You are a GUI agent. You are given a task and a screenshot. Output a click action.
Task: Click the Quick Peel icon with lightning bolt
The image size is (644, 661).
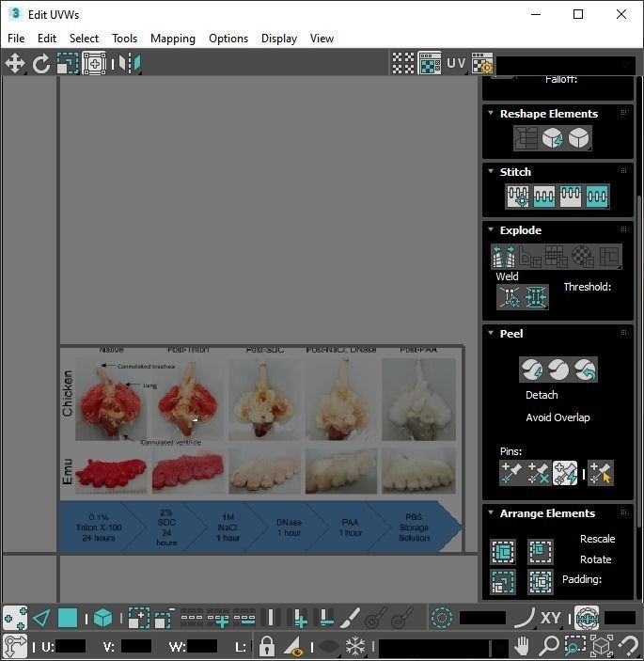[x=531, y=370]
